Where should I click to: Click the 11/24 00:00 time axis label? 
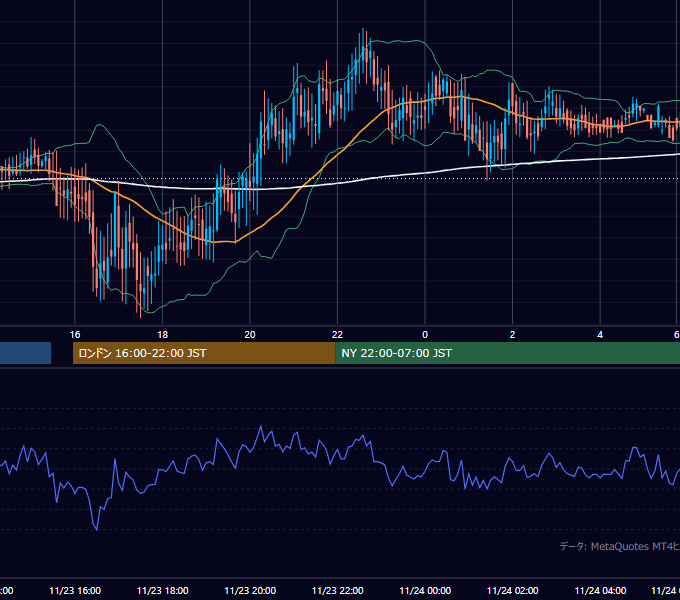[x=425, y=590]
